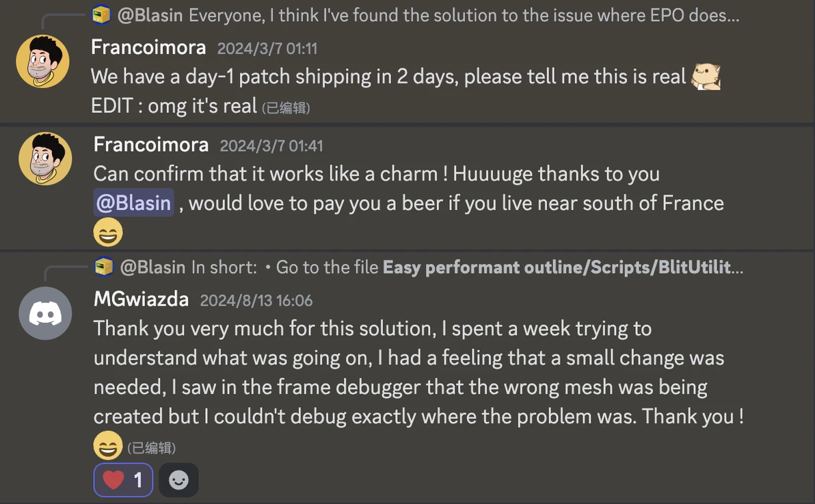The height and width of the screenshot is (504, 815).
Task: Click the highlighted @Blasin mention in the beer message
Action: (x=134, y=203)
